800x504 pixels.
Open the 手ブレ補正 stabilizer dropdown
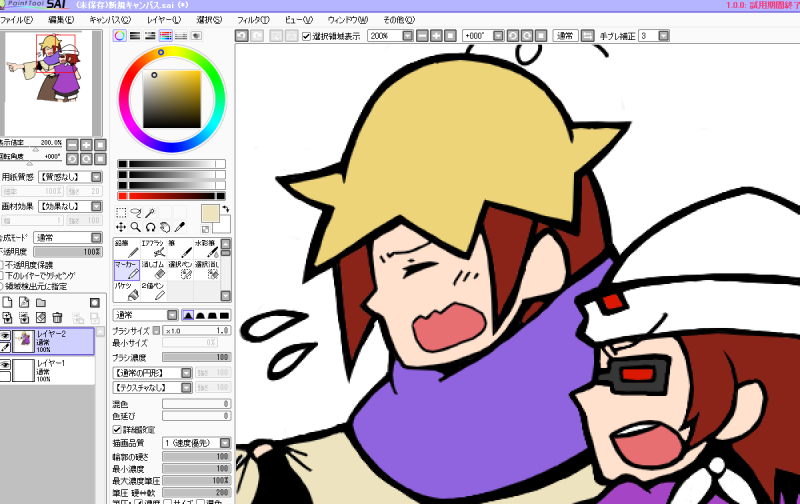[x=663, y=36]
